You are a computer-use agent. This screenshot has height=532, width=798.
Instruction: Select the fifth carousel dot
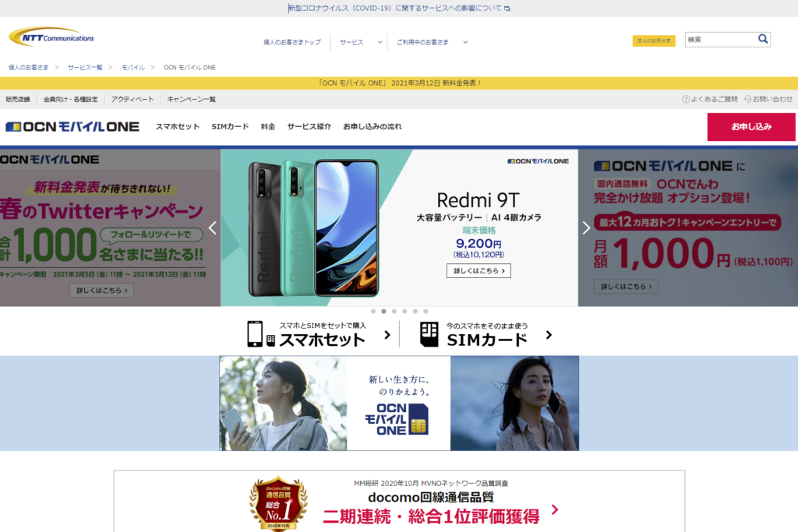415,312
